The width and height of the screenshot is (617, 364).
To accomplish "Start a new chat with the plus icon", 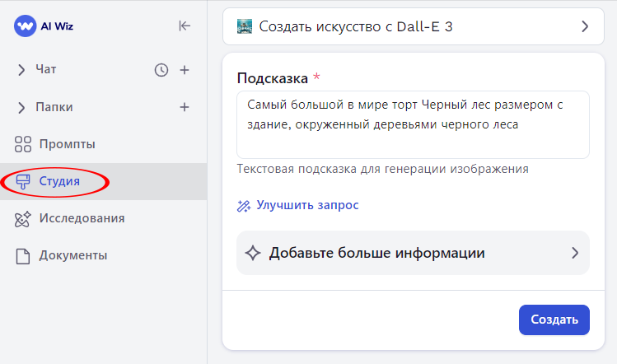I will tap(185, 70).
